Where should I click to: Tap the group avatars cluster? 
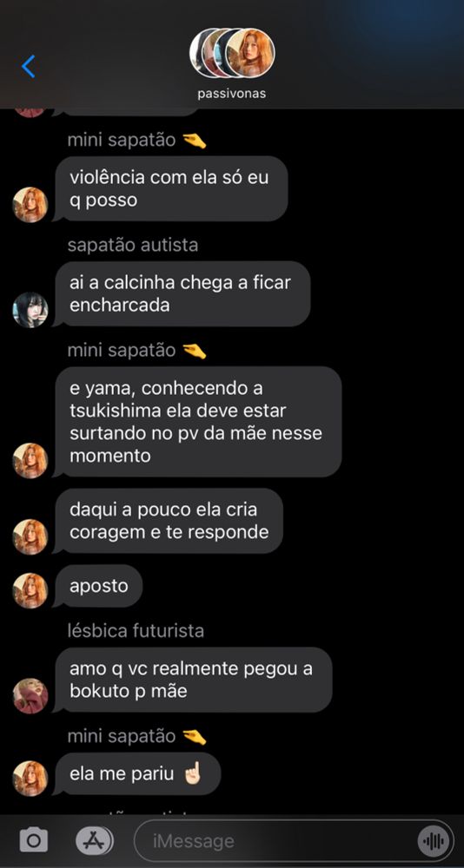tap(232, 53)
